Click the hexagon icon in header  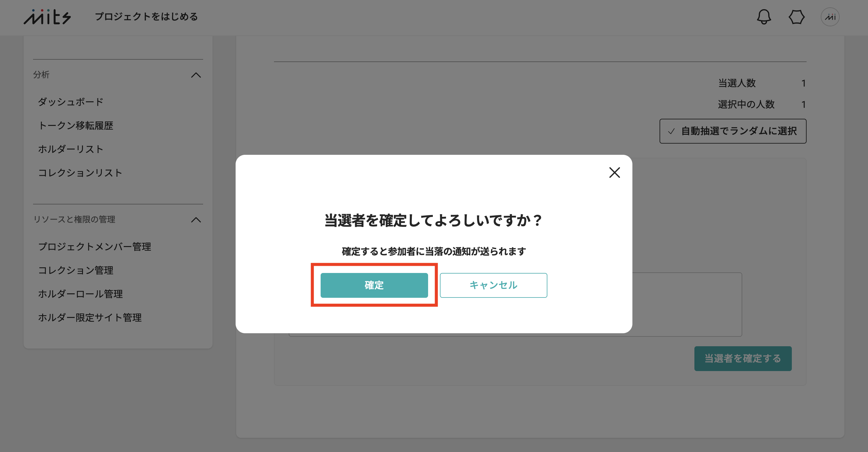click(797, 17)
